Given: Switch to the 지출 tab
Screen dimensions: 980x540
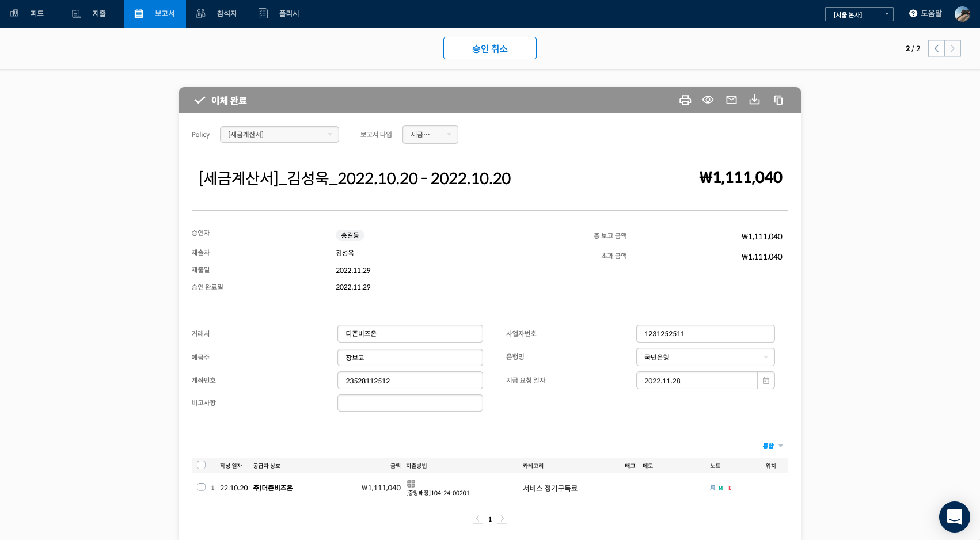Looking at the screenshot, I should (x=89, y=13).
